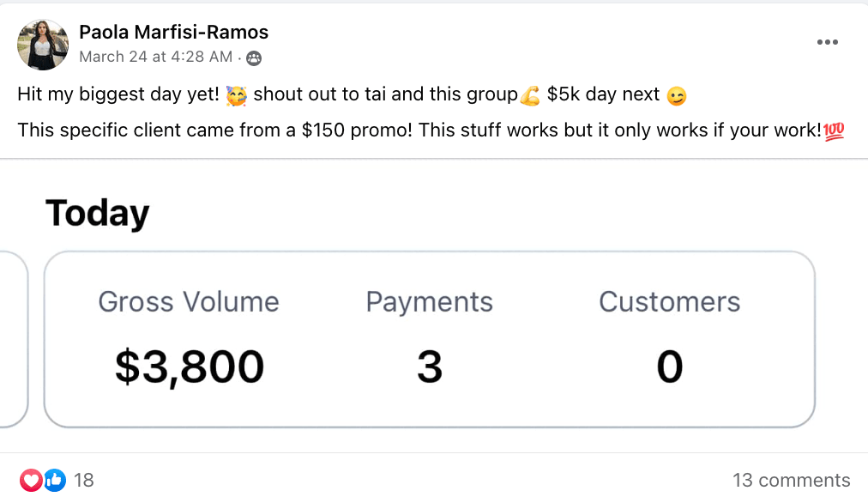Open the 13 comments link
Viewport: 868px width, 503px height.
click(792, 481)
